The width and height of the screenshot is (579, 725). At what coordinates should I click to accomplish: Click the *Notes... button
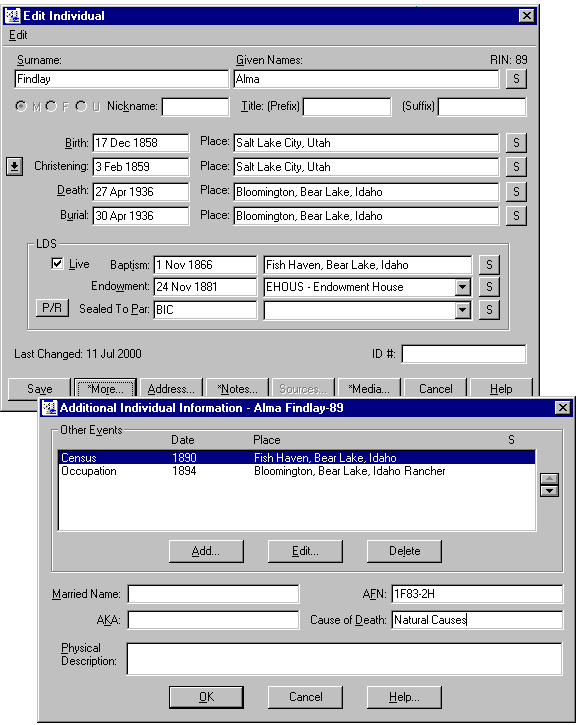pos(237,389)
